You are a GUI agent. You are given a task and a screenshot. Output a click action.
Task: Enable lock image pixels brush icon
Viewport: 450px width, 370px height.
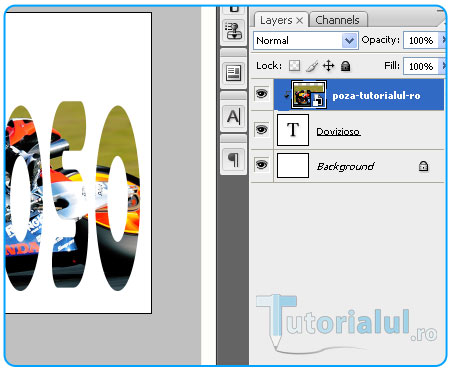[x=312, y=66]
